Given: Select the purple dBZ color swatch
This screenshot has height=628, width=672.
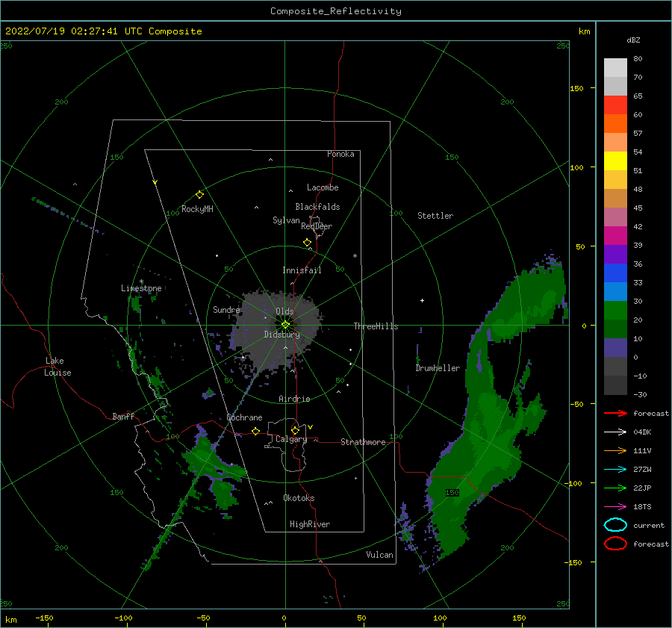Looking at the screenshot, I should pos(615,254).
